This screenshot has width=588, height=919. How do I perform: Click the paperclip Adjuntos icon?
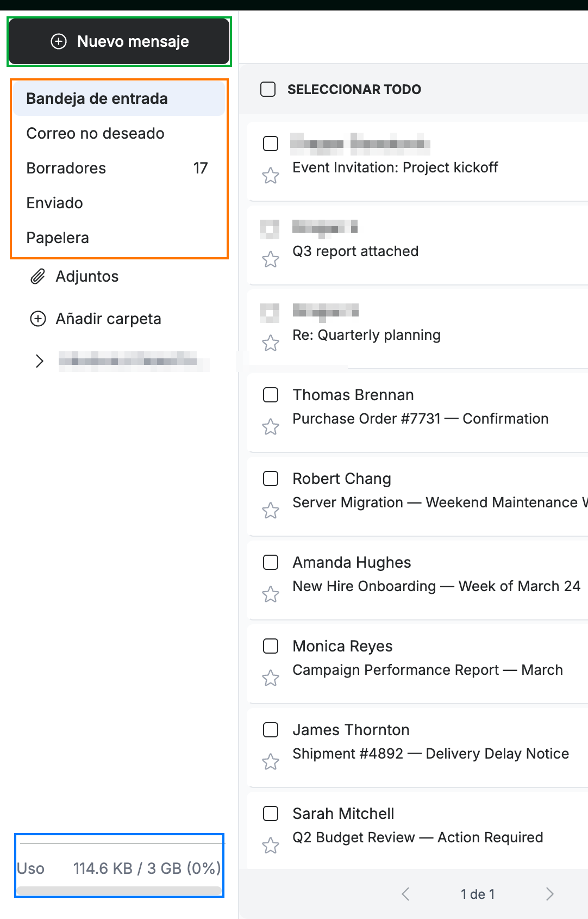(37, 276)
